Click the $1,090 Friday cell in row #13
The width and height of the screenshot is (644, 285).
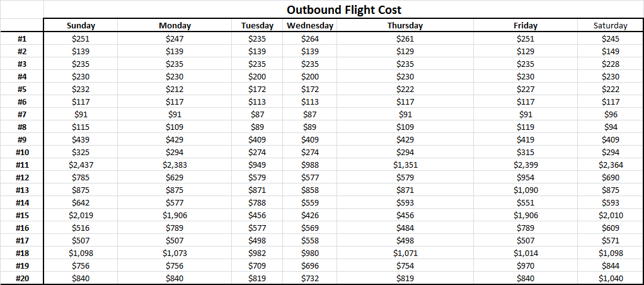pos(526,190)
